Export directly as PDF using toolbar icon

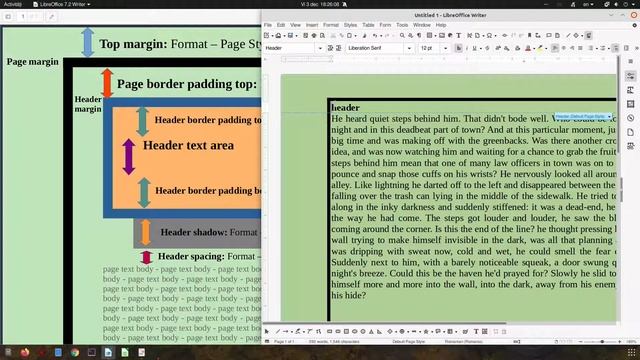pos(306,36)
